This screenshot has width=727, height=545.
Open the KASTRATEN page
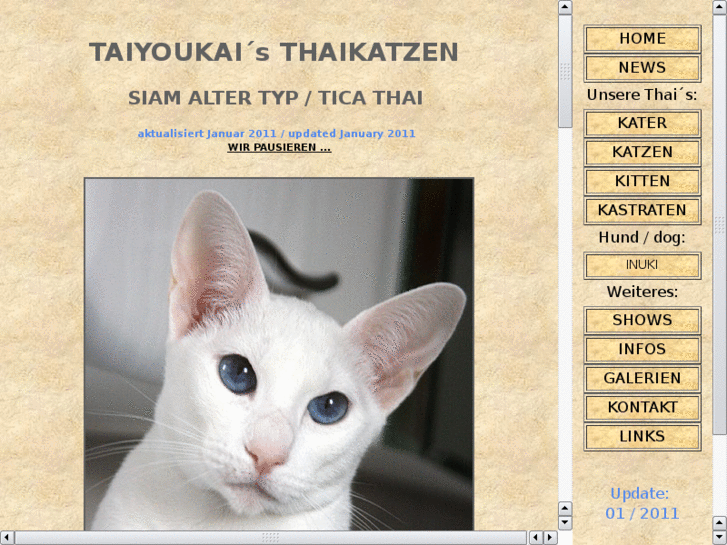pyautogui.click(x=642, y=210)
